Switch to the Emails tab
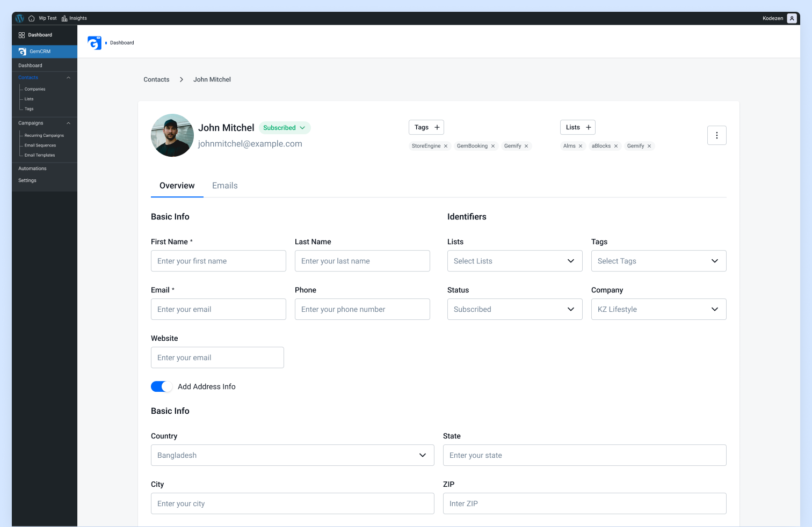This screenshot has width=812, height=527. 224,186
